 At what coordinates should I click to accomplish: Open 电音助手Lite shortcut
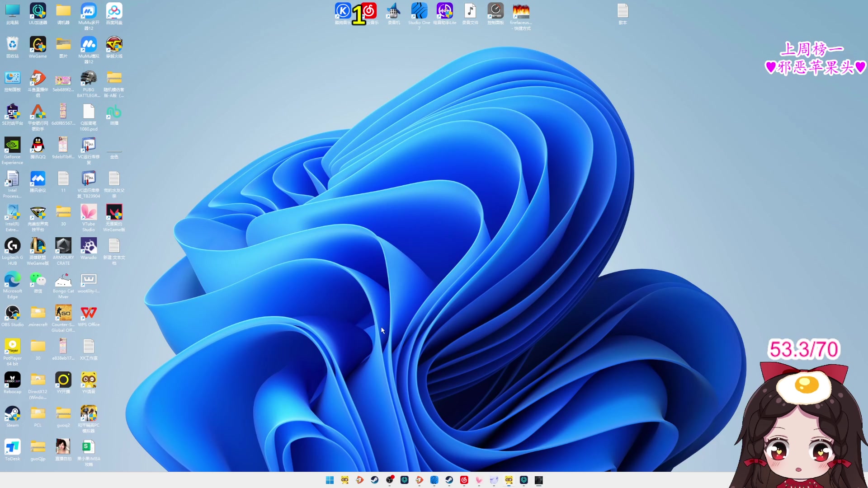pyautogui.click(x=445, y=14)
